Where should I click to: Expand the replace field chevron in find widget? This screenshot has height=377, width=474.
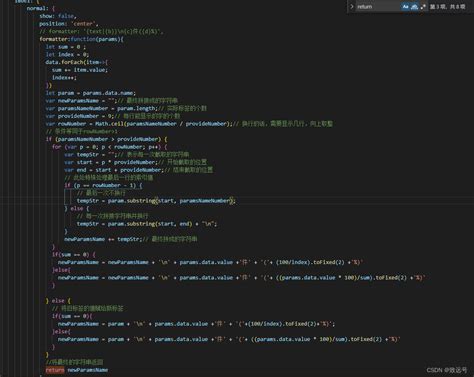pyautogui.click(x=352, y=6)
